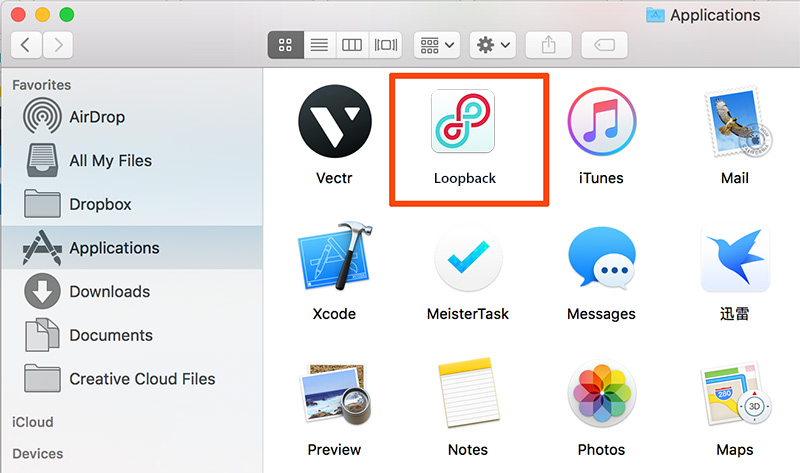Click the Xcode name label
The width and height of the screenshot is (800, 473).
point(334,314)
